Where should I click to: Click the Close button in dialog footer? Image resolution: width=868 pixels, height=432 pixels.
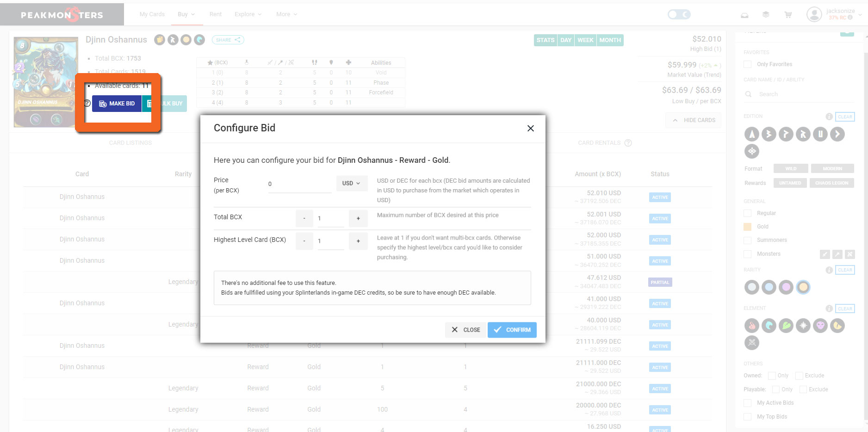click(465, 330)
